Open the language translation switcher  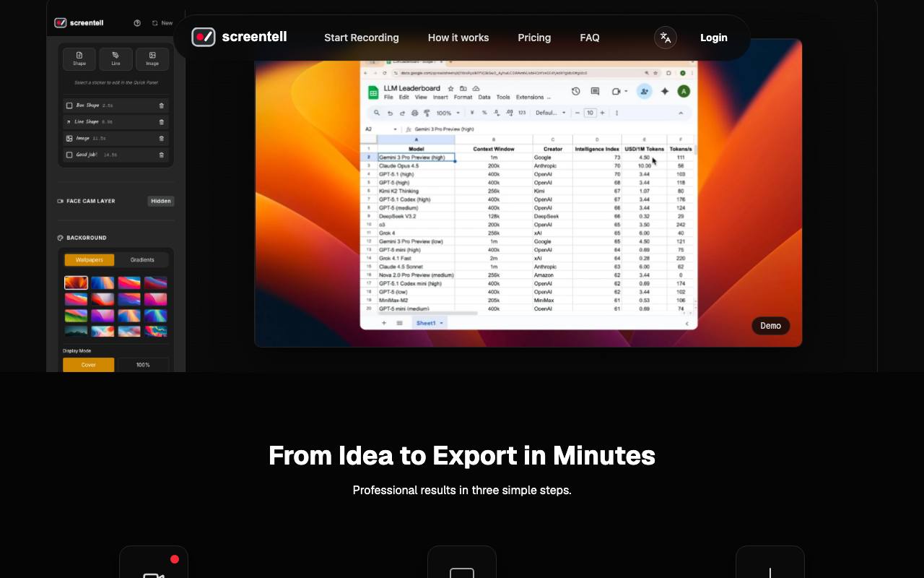tap(666, 38)
